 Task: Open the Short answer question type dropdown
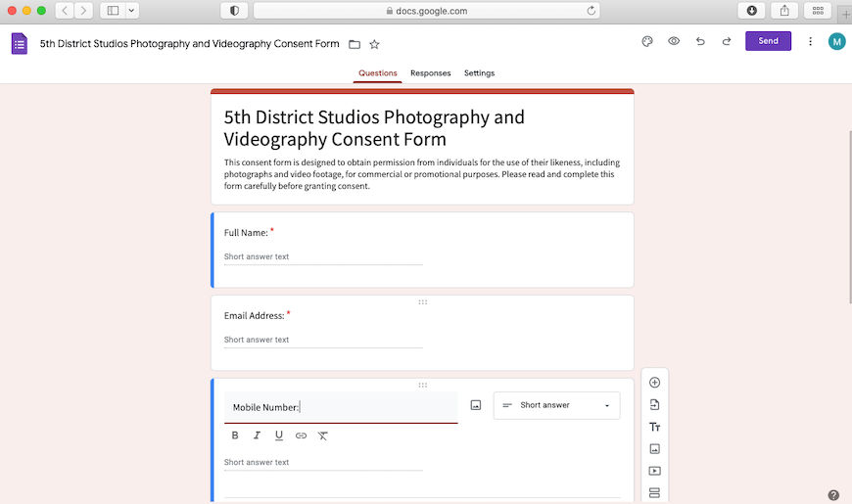pyautogui.click(x=556, y=405)
